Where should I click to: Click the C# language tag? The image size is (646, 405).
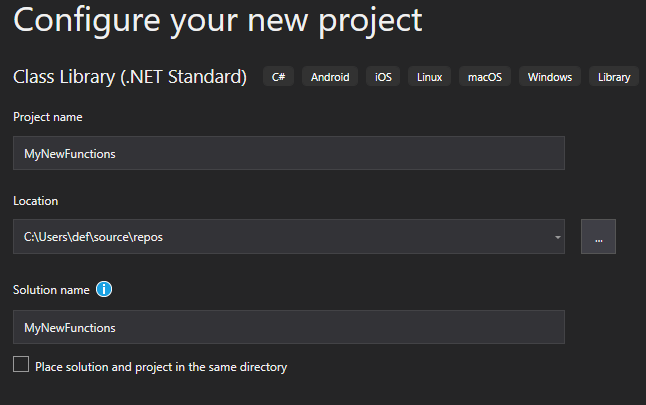pos(279,77)
